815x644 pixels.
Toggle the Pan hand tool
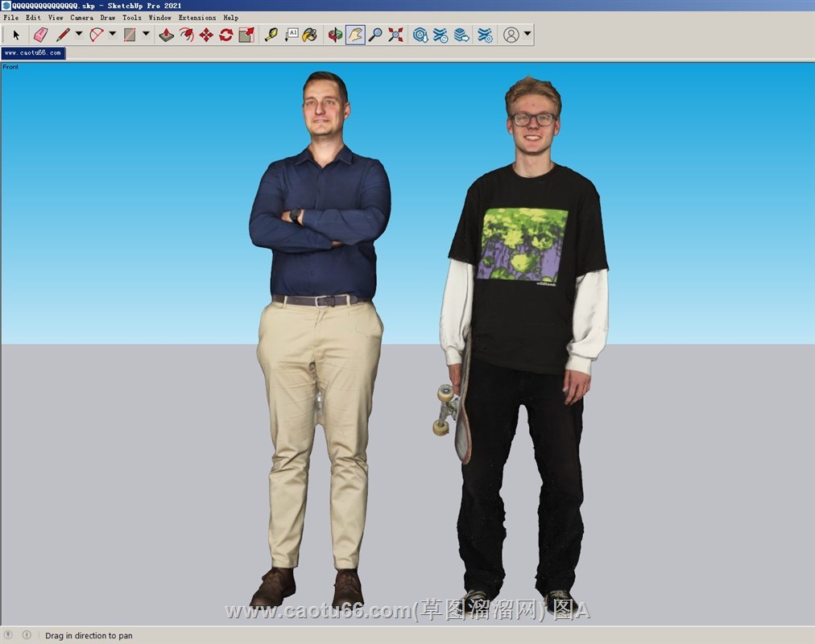click(355, 35)
